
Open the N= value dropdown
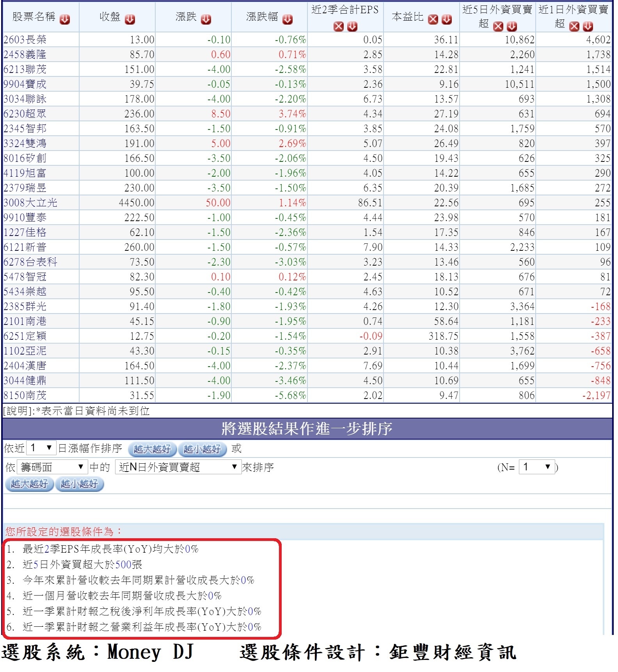536,467
